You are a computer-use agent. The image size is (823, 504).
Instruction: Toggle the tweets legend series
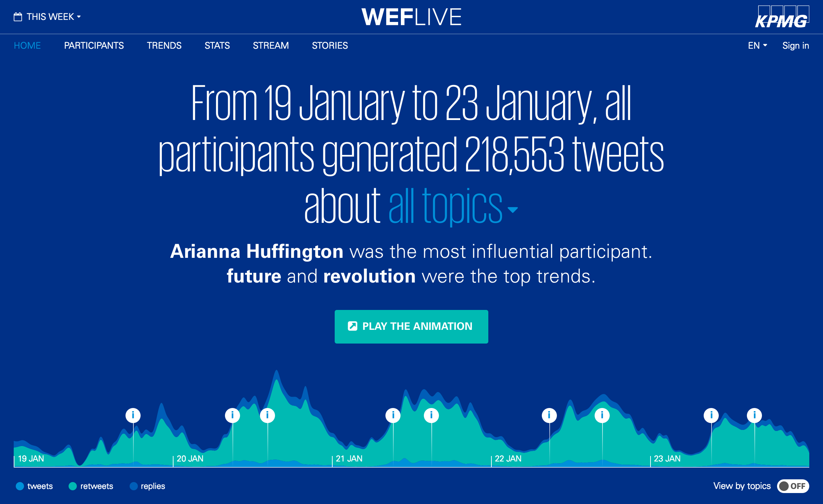(x=34, y=486)
